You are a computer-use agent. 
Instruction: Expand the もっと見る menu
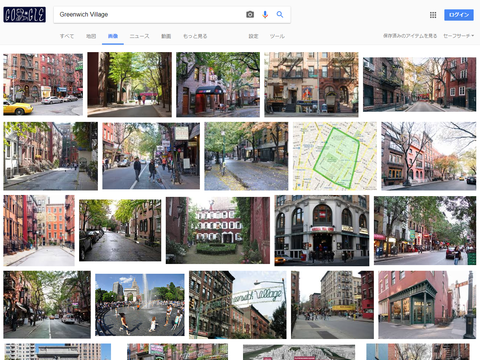coord(195,36)
